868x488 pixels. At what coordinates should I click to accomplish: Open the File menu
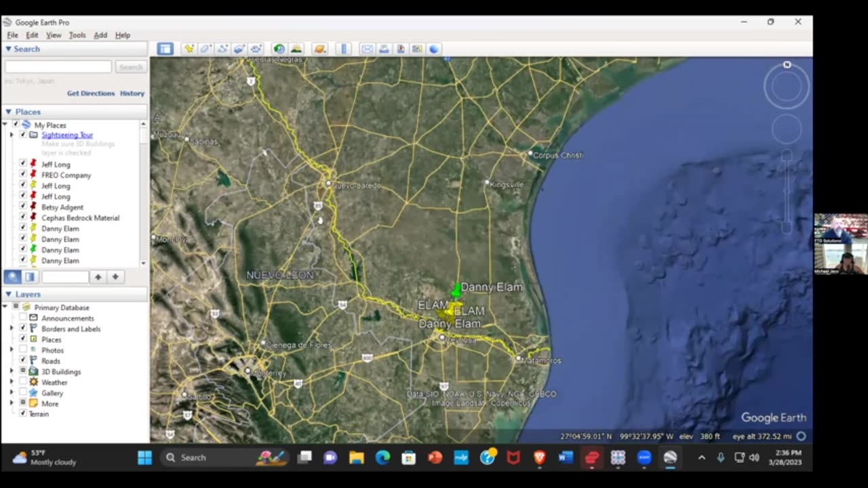(x=12, y=35)
